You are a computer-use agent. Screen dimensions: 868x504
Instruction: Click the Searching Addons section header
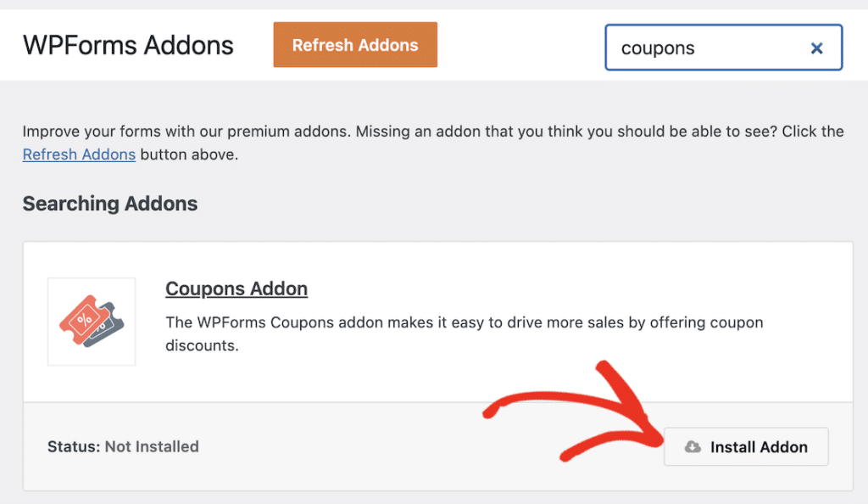pos(109,204)
